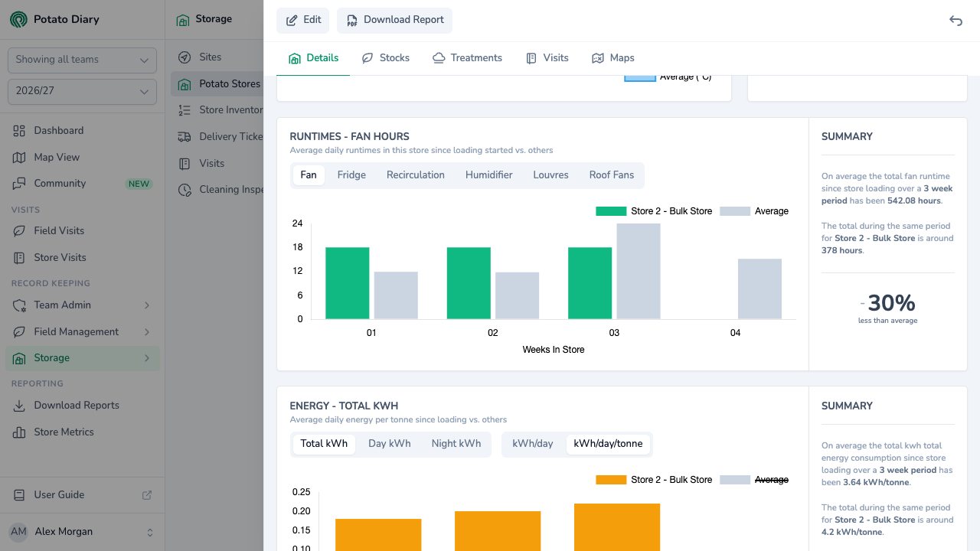This screenshot has height=551, width=980.
Task: Click the Field Visits leaf icon
Action: pos(19,231)
